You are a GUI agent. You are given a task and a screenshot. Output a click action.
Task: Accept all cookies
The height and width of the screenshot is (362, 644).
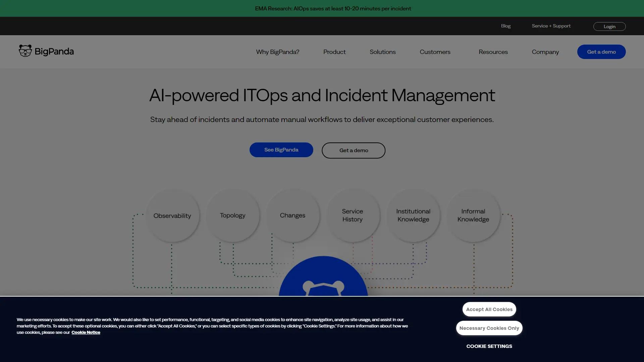coord(489,309)
